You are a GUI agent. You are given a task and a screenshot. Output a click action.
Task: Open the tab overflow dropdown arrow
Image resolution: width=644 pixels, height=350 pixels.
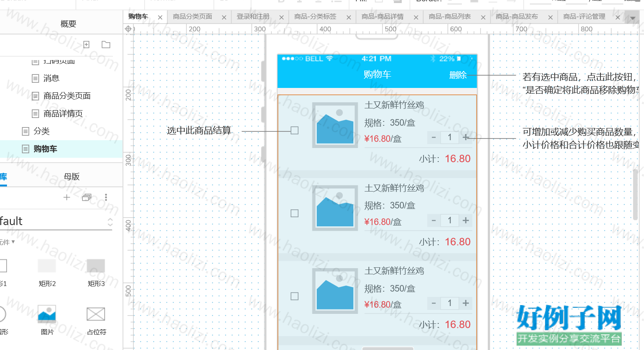633,18
